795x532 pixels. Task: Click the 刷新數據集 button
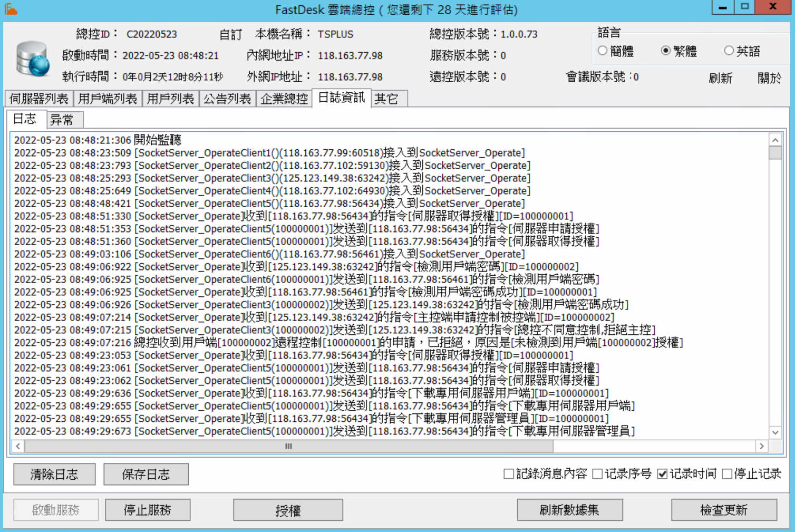(x=569, y=510)
